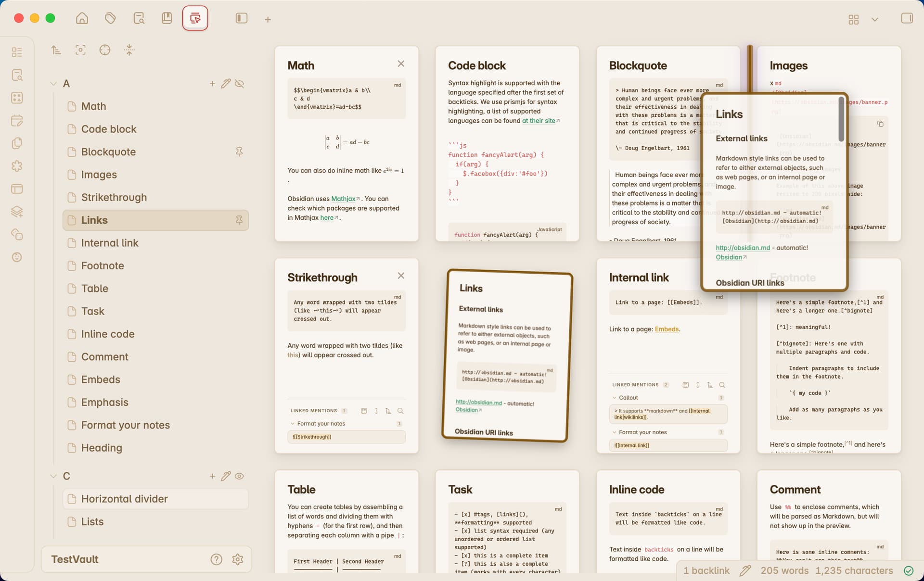Open vault settings gear icon
Screen dimensions: 924x581
click(x=237, y=559)
